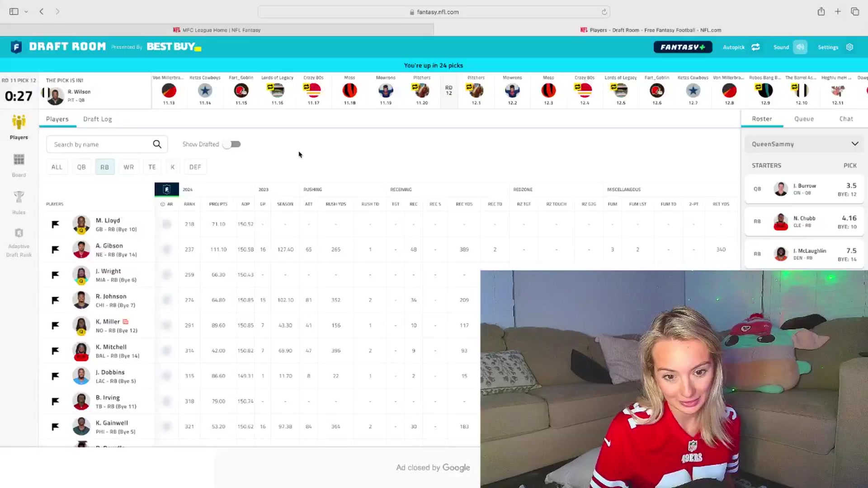The width and height of the screenshot is (868, 488).
Task: Flag B. Irving for queue
Action: click(x=55, y=401)
